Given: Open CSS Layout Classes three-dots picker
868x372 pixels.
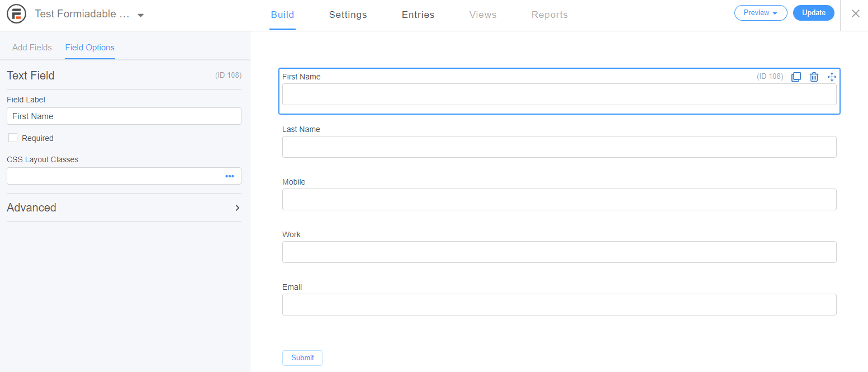Looking at the screenshot, I should pos(230,176).
